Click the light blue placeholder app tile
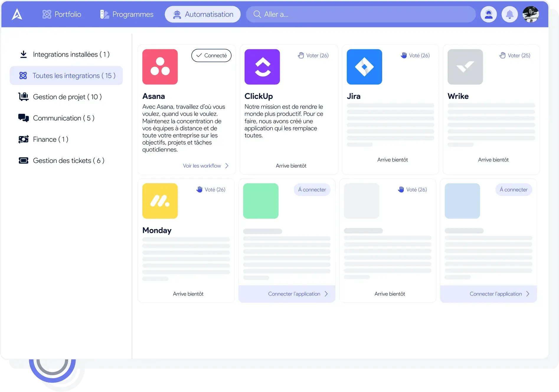The image size is (559, 392). [462, 201]
